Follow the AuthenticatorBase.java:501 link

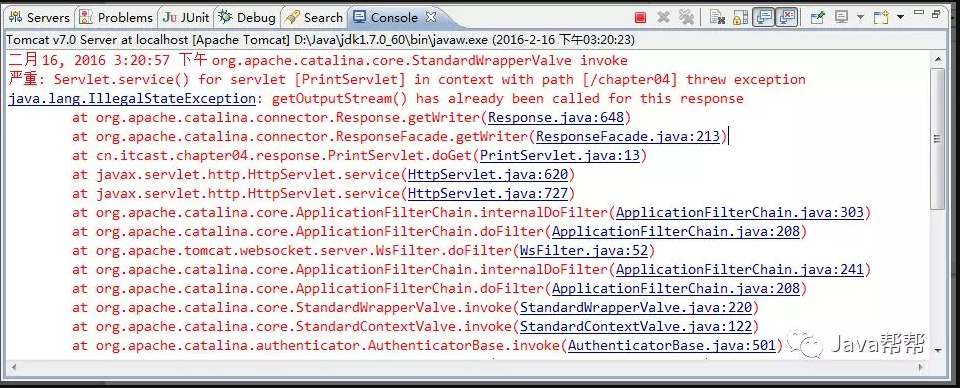click(x=672, y=346)
